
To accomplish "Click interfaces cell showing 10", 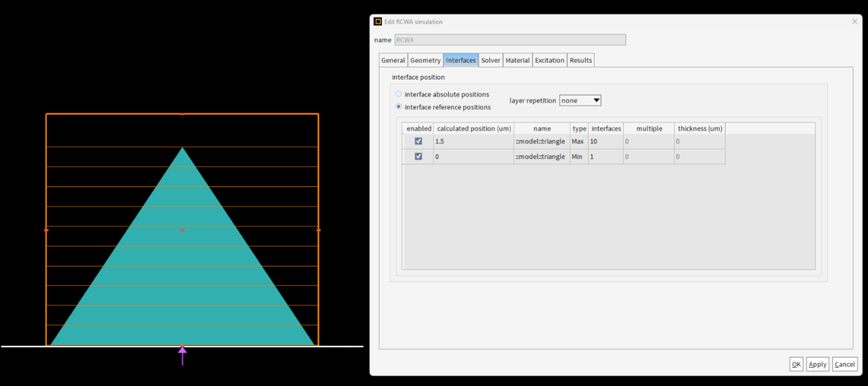I will click(605, 141).
